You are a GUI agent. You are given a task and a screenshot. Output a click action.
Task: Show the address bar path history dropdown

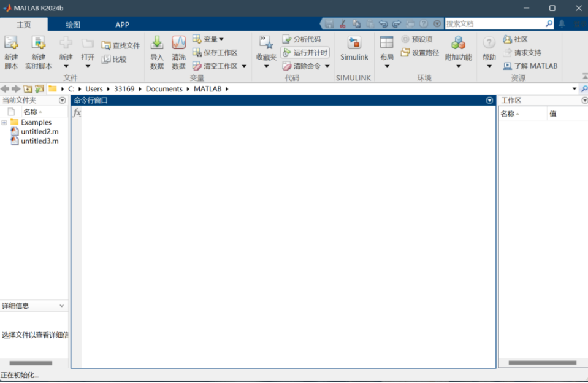tap(575, 88)
